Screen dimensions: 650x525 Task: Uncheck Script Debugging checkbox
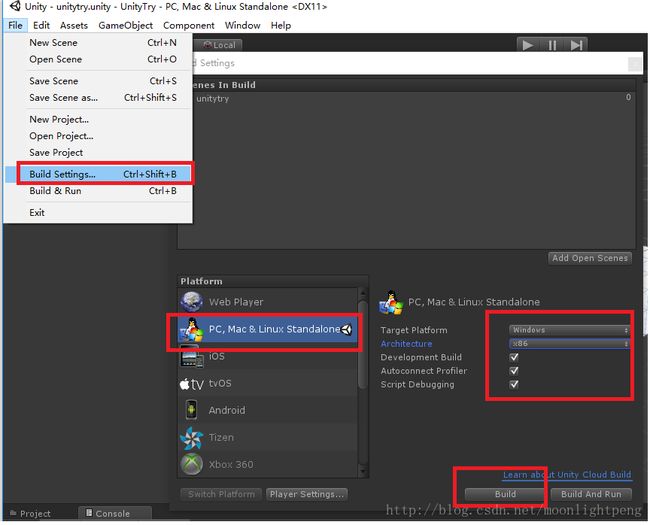(x=514, y=384)
